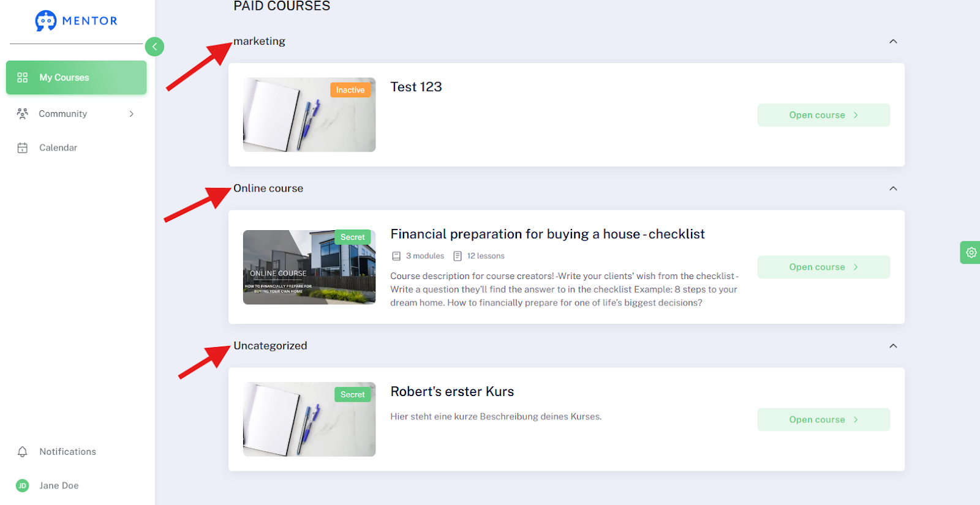Screen dimensions: 980x505
Task: Click the Jane Doe avatar badge
Action: [x=23, y=485]
